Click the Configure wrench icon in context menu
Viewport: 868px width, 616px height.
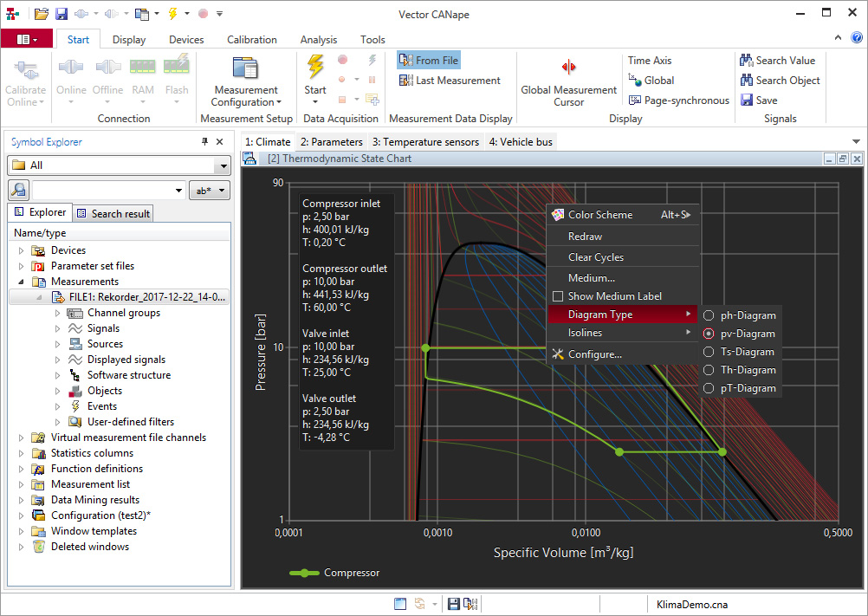[558, 354]
